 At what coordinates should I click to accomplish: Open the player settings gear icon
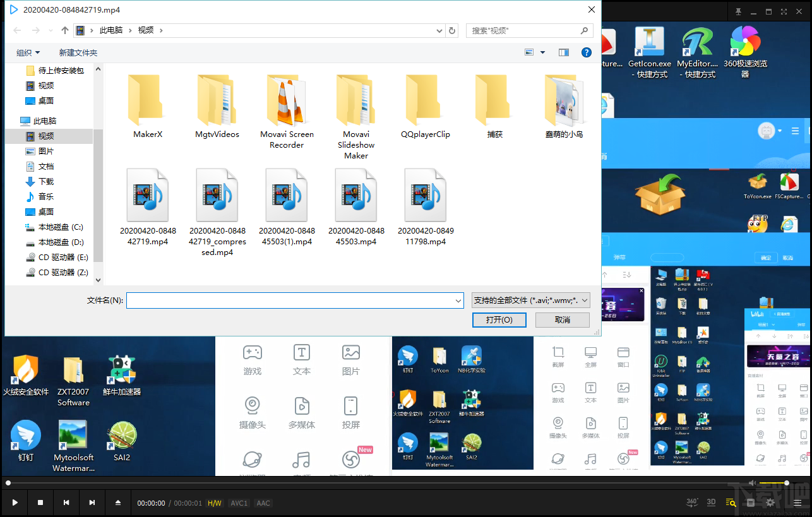pos(770,502)
